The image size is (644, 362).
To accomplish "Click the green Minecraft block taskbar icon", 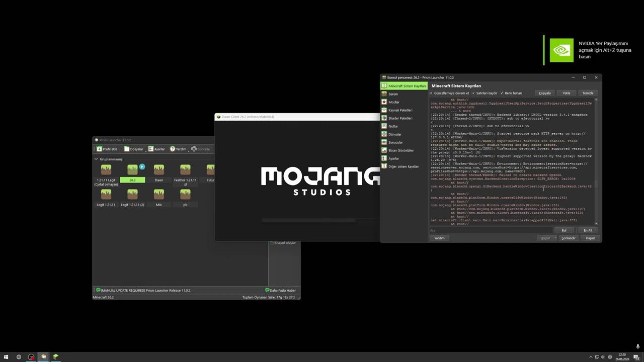I will [56, 357].
